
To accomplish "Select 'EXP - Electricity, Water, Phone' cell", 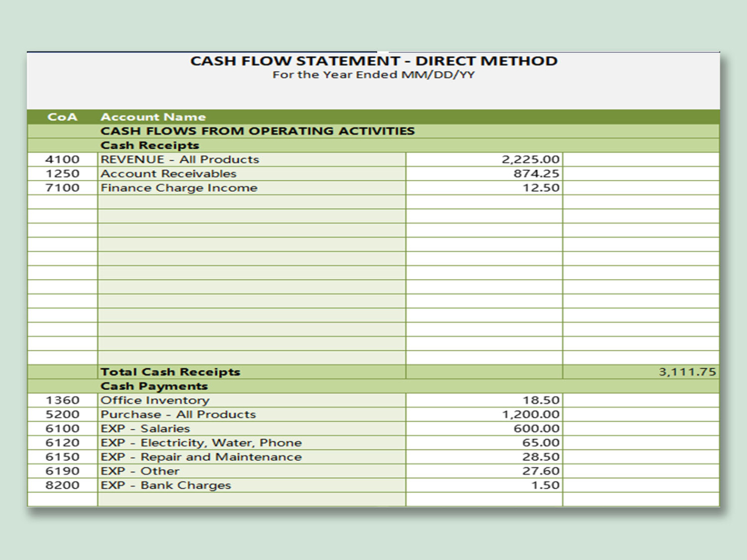I will [x=252, y=443].
